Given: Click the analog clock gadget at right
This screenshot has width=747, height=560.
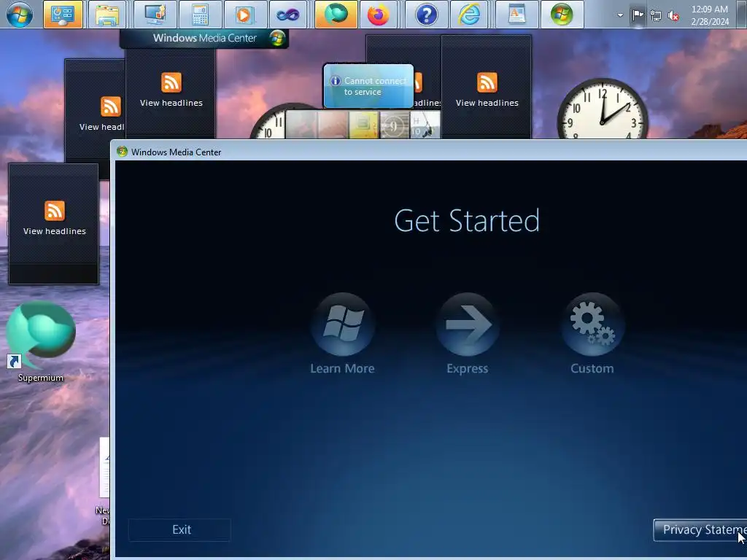Looking at the screenshot, I should tap(603, 109).
